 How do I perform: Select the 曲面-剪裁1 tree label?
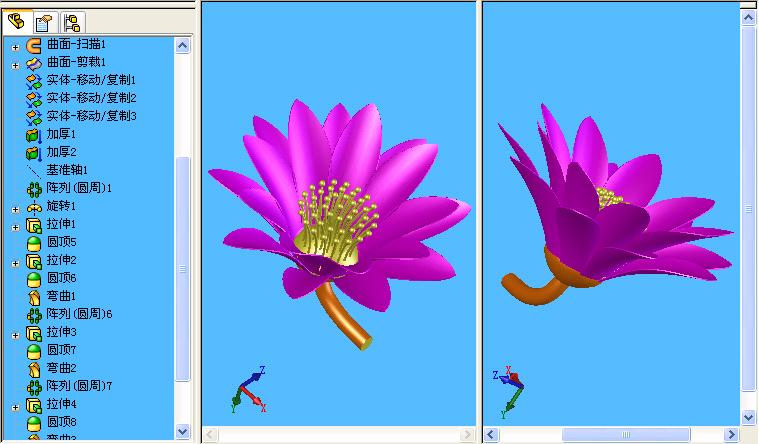76,62
